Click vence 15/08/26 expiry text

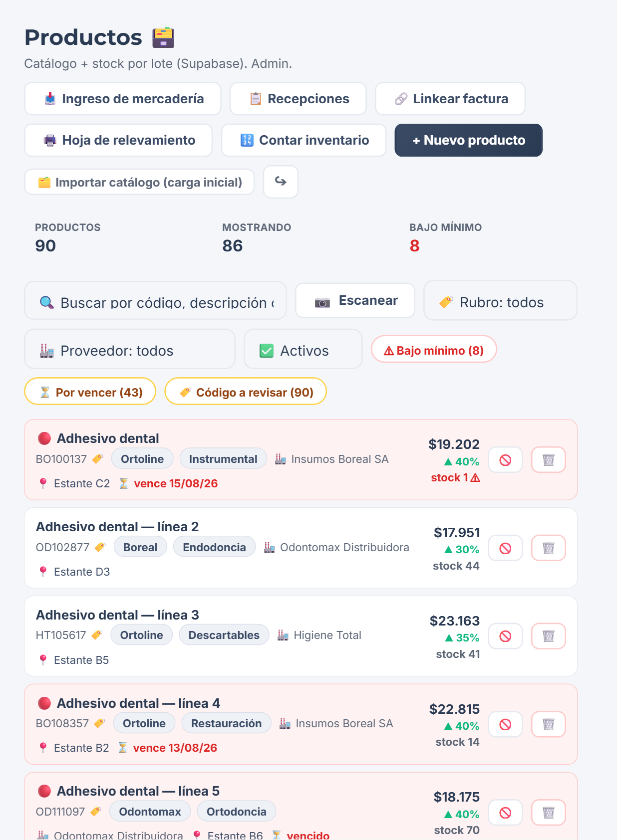pyautogui.click(x=176, y=483)
